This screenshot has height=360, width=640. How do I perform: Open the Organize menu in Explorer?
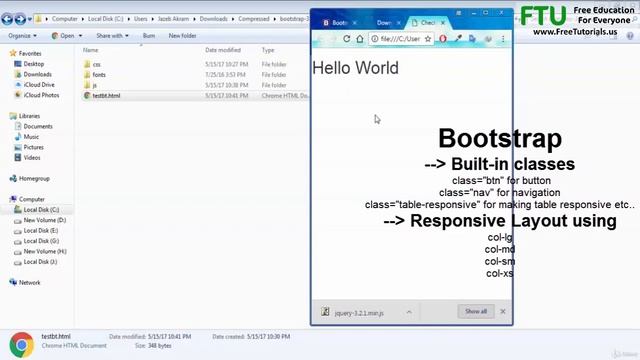click(x=22, y=36)
